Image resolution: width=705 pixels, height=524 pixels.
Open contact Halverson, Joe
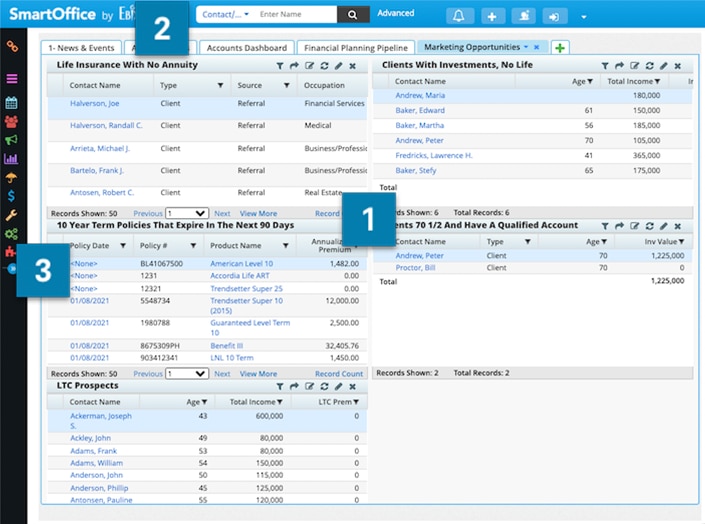(94, 103)
